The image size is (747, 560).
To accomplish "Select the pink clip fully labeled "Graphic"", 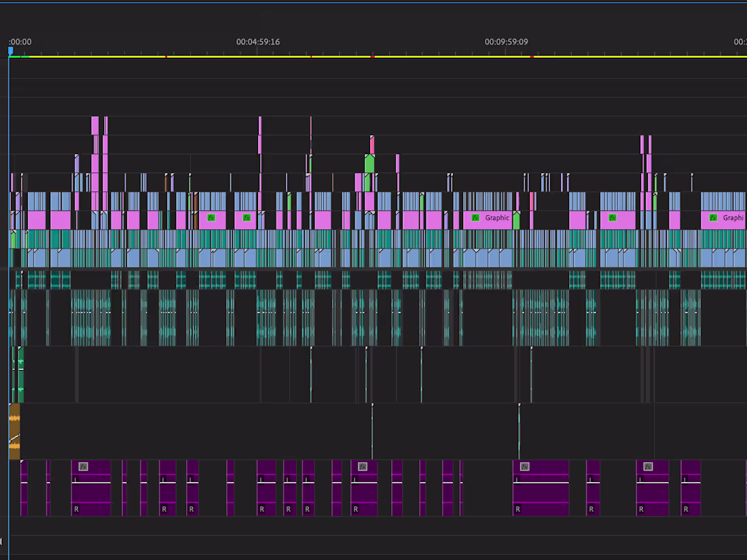I will (x=488, y=220).
